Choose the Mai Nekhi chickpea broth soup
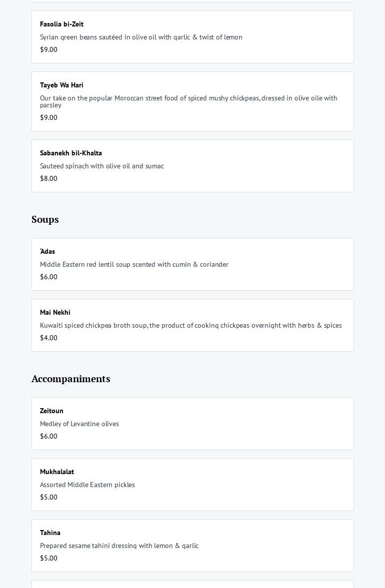The image size is (385, 588). point(192,325)
